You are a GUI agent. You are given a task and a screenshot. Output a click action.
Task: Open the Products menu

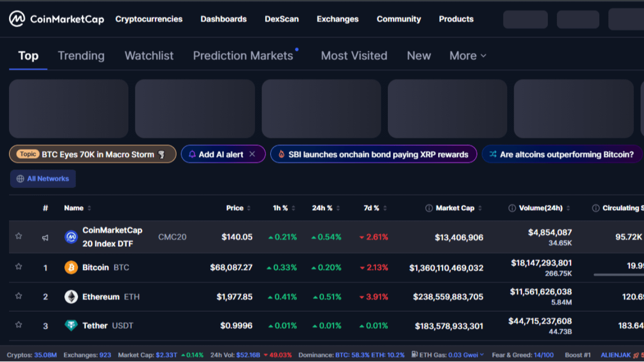pyautogui.click(x=456, y=19)
